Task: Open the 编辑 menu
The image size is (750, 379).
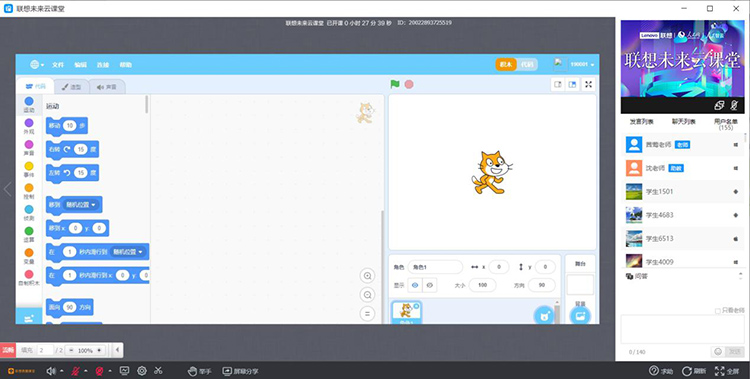Action: (x=80, y=65)
